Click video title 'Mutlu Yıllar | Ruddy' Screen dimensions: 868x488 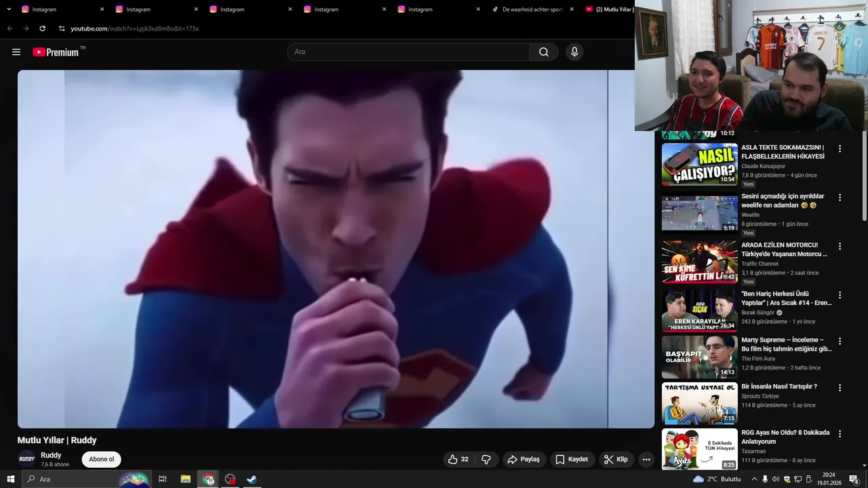click(57, 441)
